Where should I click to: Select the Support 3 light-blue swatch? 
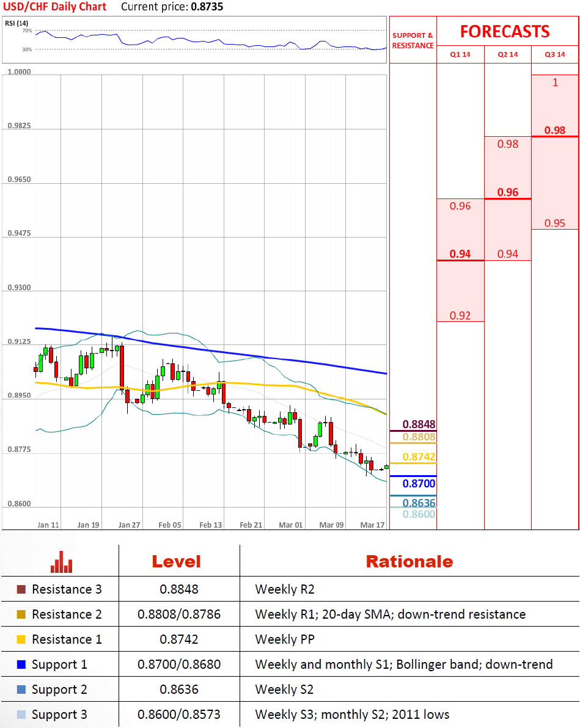(21, 715)
